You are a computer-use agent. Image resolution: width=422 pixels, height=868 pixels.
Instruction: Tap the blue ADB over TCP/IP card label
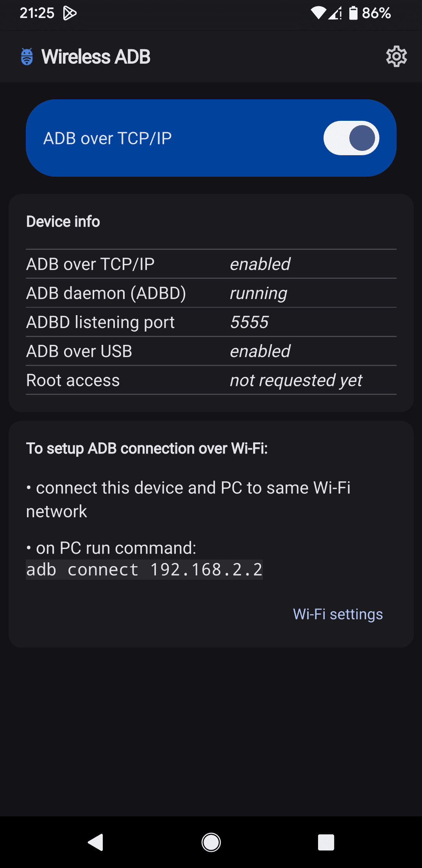pos(107,138)
